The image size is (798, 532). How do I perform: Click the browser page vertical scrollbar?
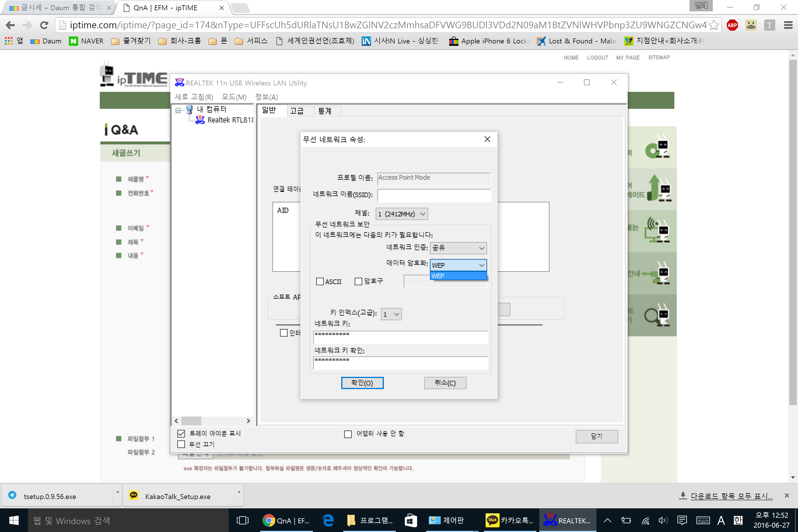(x=792, y=232)
